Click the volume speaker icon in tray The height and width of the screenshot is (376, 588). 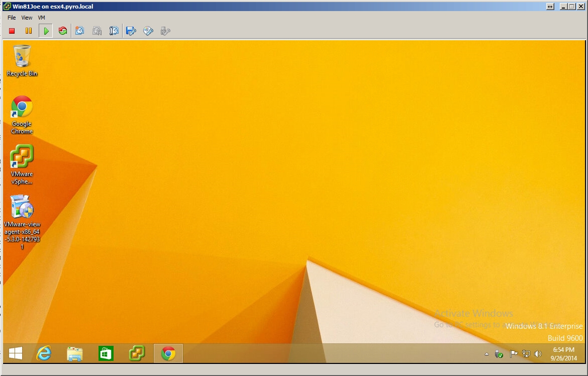pos(538,354)
